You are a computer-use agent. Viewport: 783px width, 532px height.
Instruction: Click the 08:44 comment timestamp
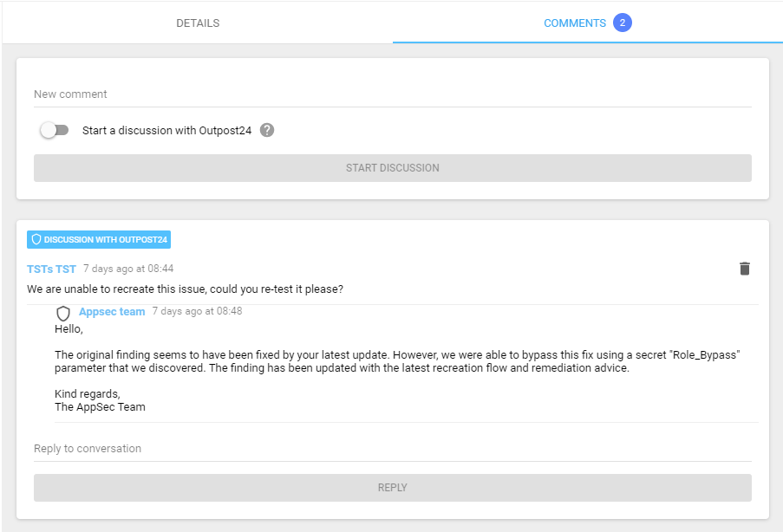click(128, 269)
